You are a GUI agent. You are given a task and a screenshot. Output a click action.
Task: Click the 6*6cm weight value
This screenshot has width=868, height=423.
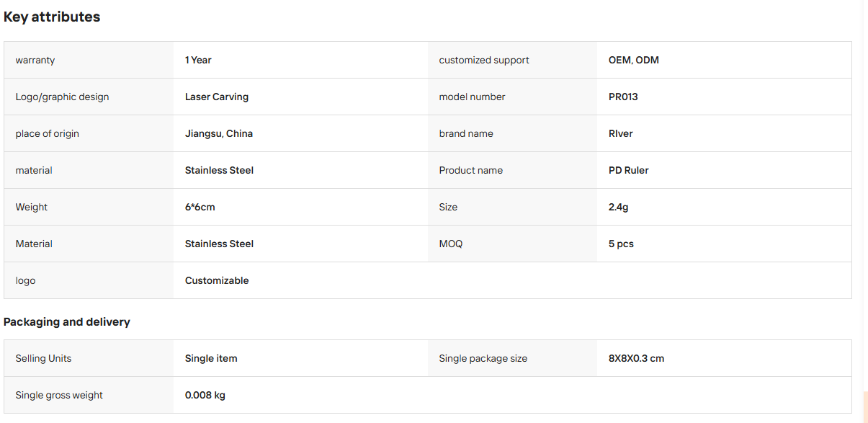tap(200, 207)
